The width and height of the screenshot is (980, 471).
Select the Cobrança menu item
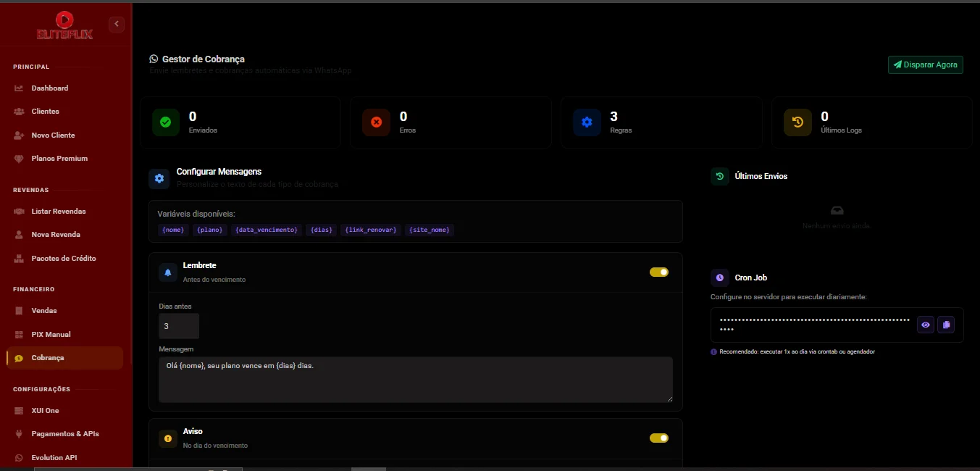click(x=64, y=358)
